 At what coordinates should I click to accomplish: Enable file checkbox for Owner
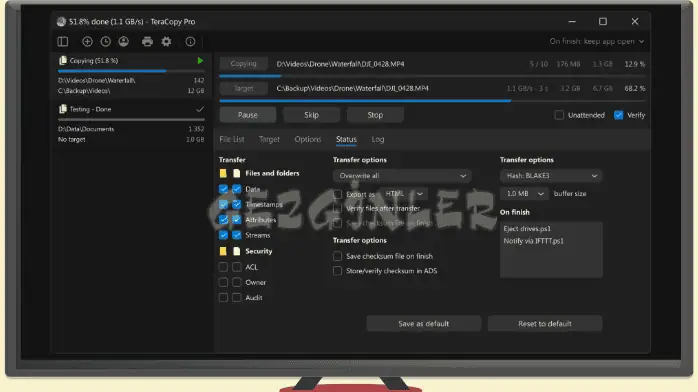[x=237, y=282]
